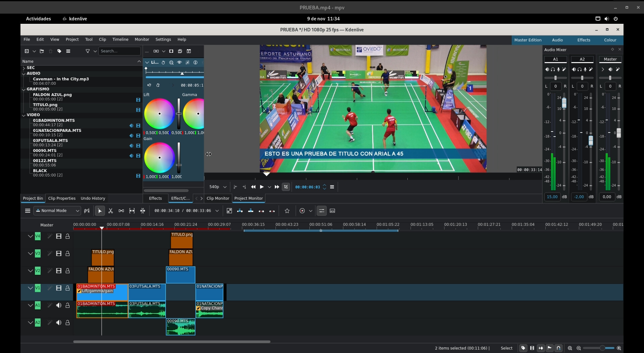This screenshot has width=644, height=353.
Task: Expand the SEC folder in bin
Action: [x=24, y=68]
